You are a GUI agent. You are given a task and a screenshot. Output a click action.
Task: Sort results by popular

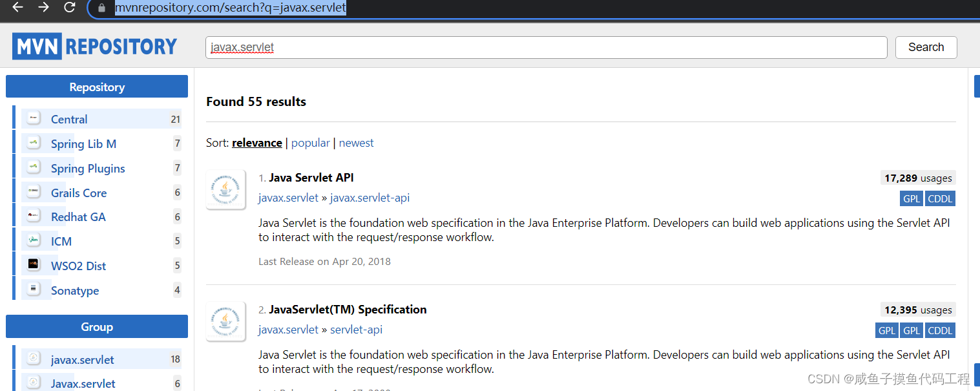311,143
